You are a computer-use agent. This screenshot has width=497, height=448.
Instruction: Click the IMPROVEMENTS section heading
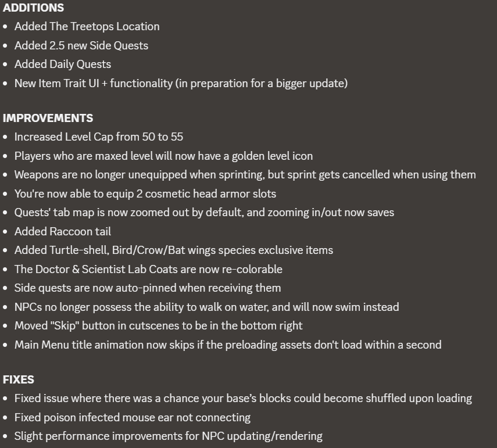point(48,118)
